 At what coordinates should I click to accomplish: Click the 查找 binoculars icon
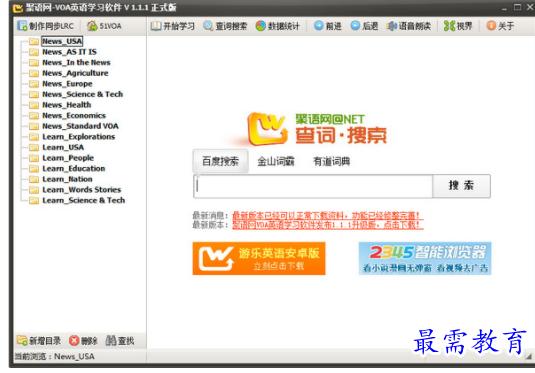pyautogui.click(x=111, y=340)
